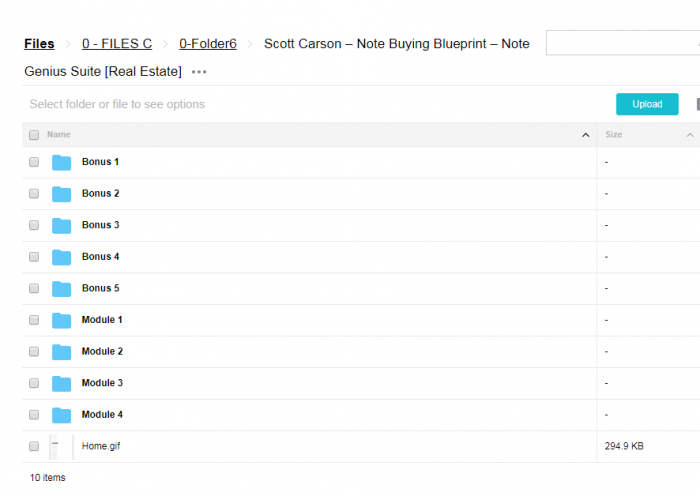Tick the Bonus 4 checkbox

click(x=34, y=257)
